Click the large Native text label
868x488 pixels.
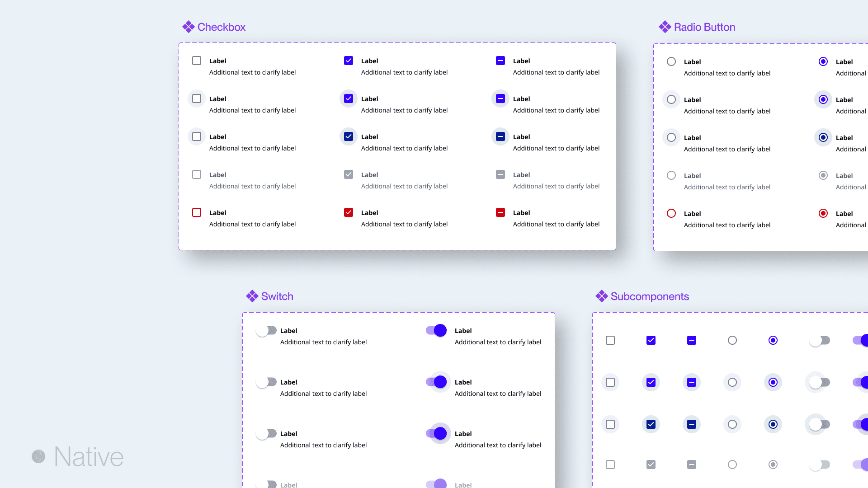point(89,456)
